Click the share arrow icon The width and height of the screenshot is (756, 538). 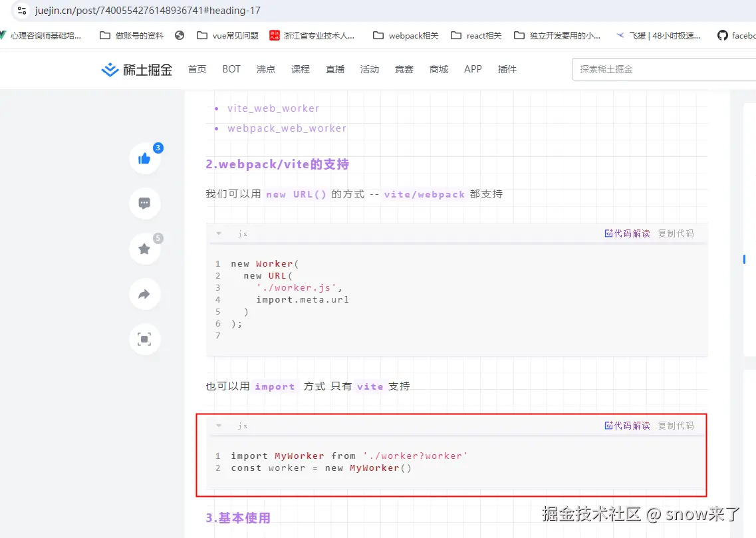(145, 294)
